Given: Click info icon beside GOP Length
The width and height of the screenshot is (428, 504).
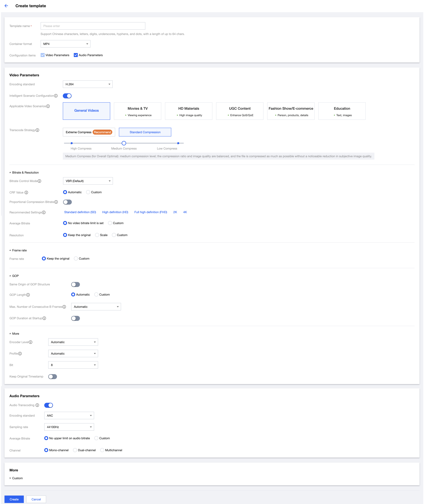Looking at the screenshot, I should click(28, 295).
